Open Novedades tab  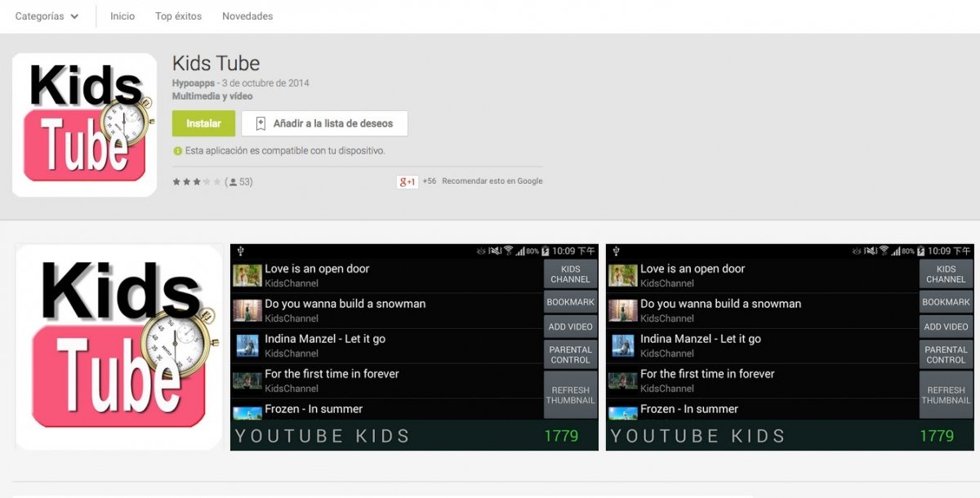point(247,16)
